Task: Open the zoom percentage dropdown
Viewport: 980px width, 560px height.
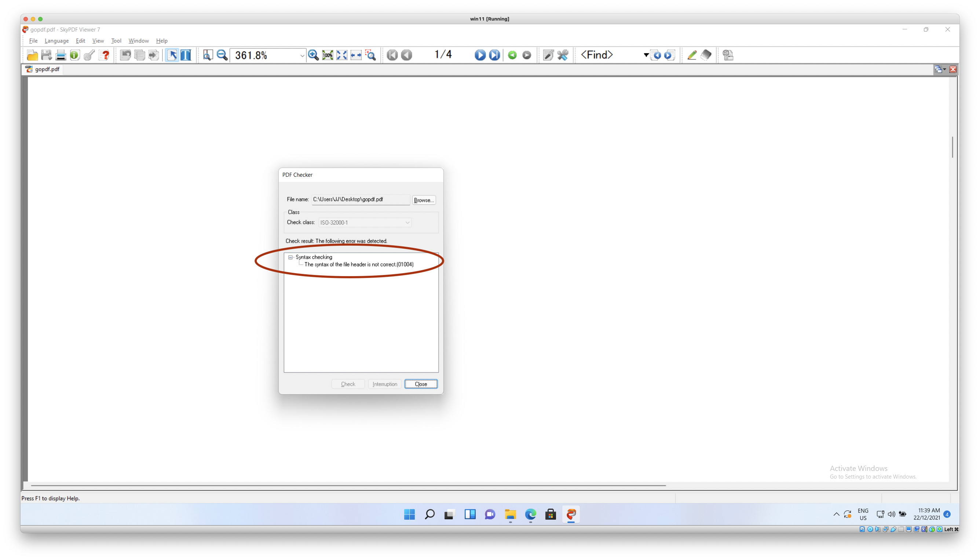Action: (x=302, y=55)
